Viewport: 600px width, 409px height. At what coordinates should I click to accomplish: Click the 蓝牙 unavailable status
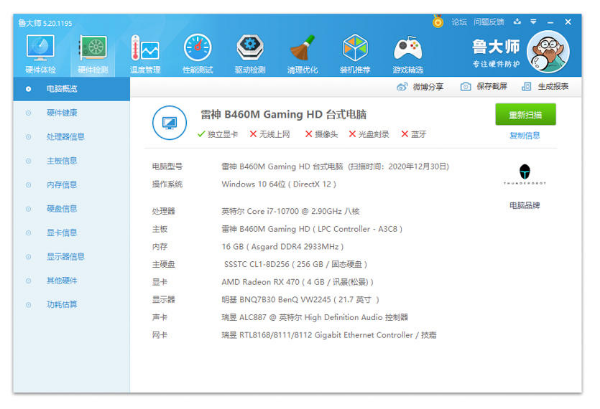[414, 134]
